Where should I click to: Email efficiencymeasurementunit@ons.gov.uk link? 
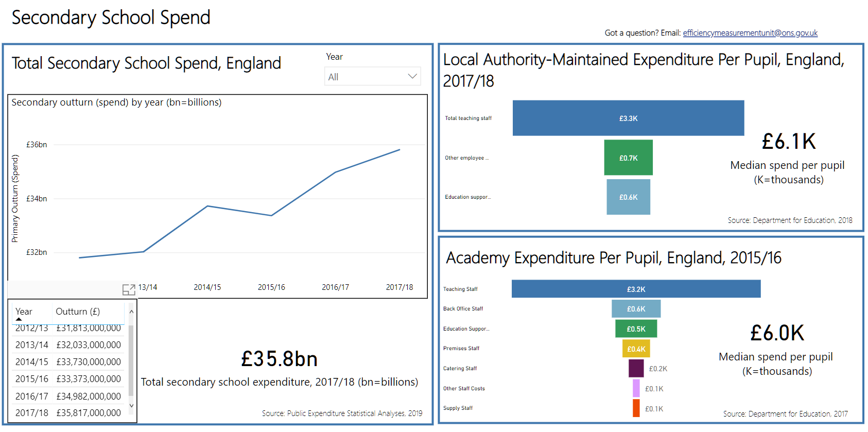[x=750, y=33]
